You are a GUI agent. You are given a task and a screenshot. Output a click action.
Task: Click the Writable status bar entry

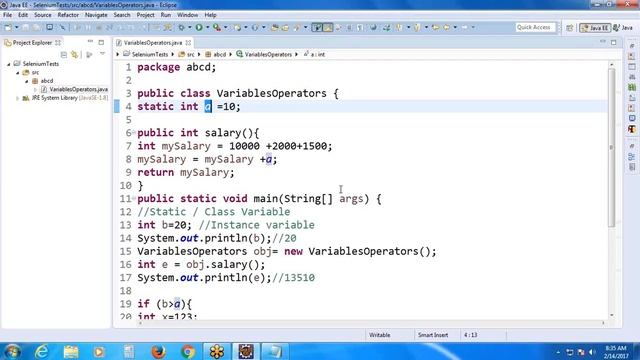pyautogui.click(x=380, y=335)
